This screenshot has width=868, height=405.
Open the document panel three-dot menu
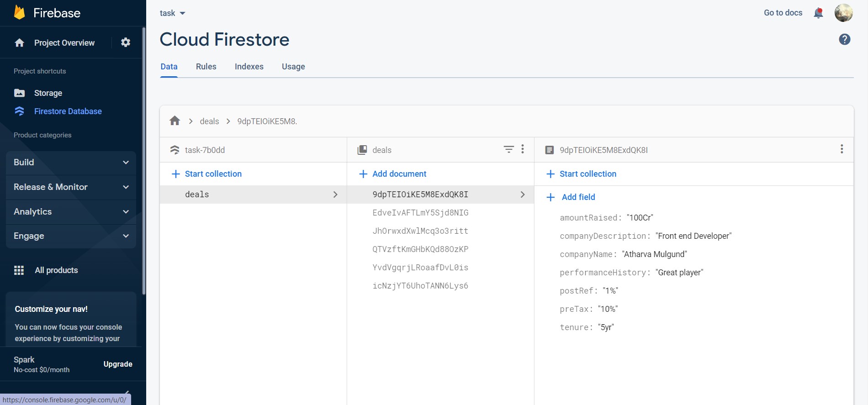point(842,149)
